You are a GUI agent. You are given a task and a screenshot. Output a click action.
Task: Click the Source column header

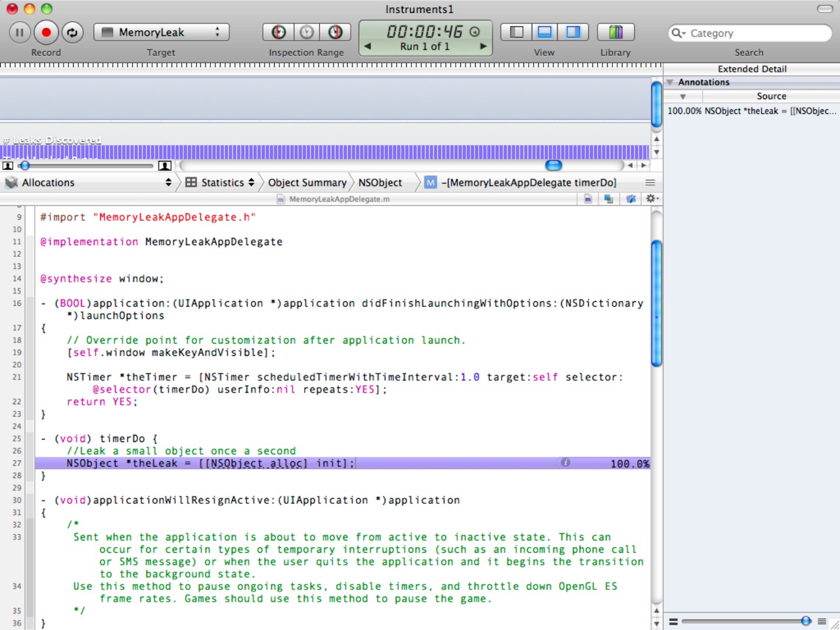pos(771,96)
